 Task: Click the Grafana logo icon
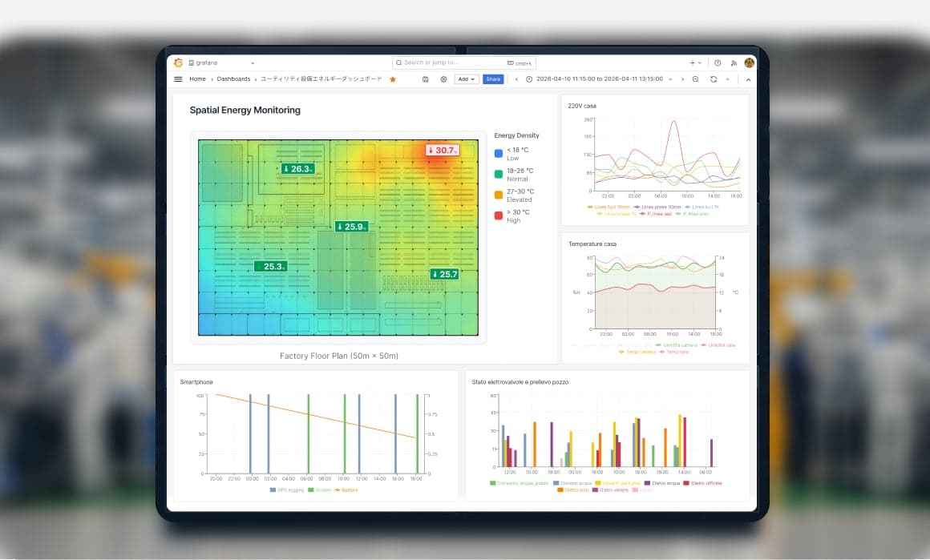point(178,62)
